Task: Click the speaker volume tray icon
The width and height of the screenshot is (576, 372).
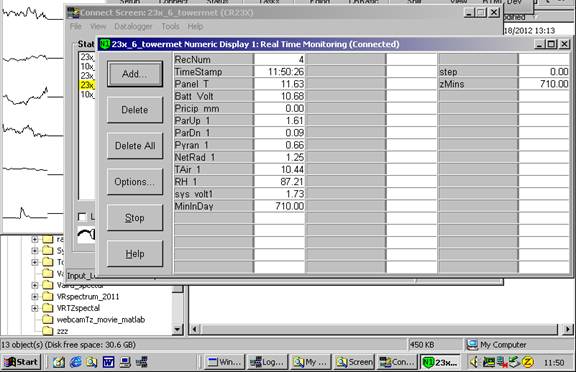Action: click(x=474, y=362)
